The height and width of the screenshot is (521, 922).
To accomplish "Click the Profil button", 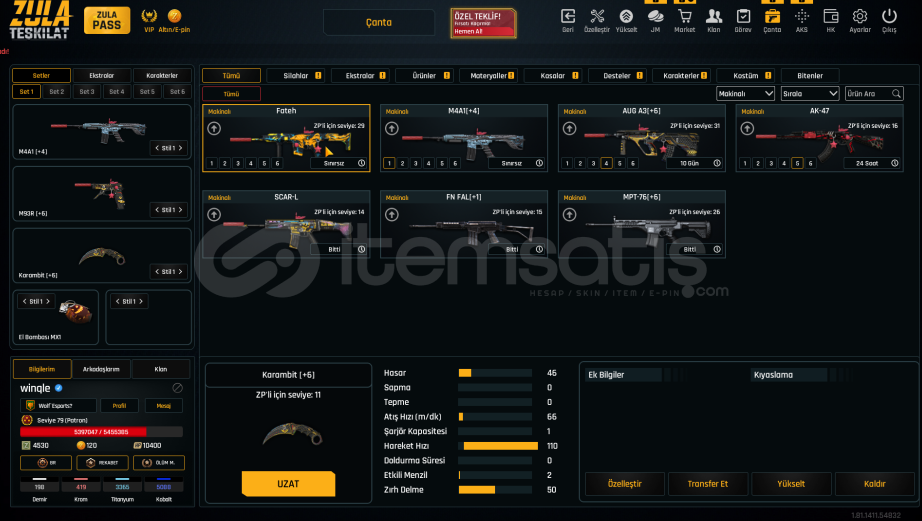I will pos(119,406).
